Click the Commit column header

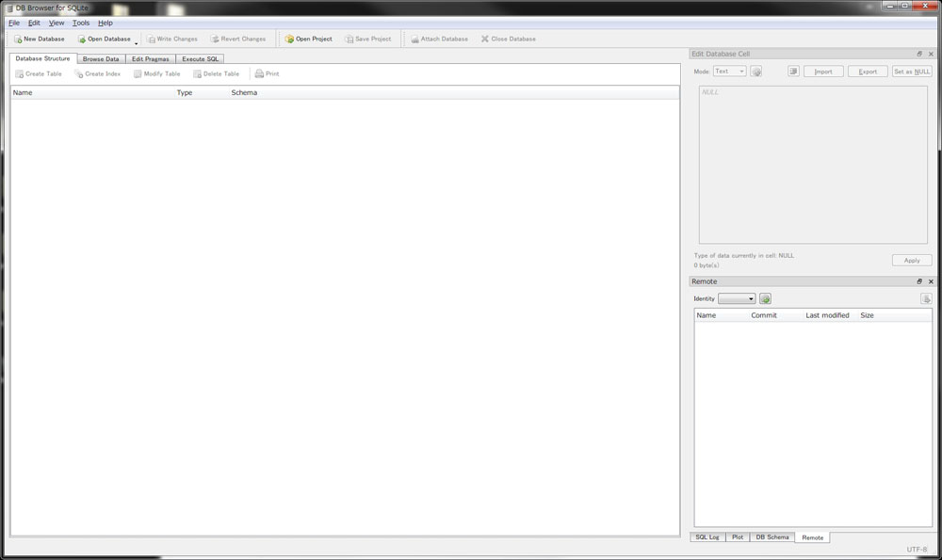[776, 315]
